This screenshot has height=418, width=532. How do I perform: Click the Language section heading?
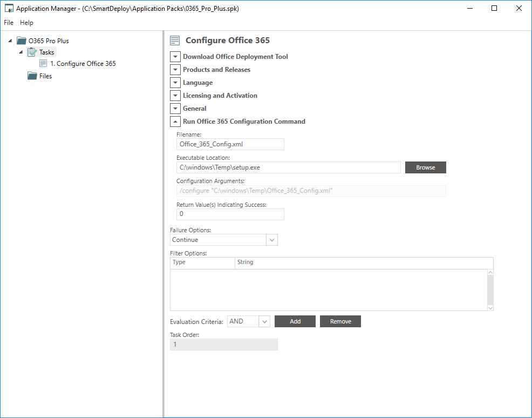(x=197, y=83)
